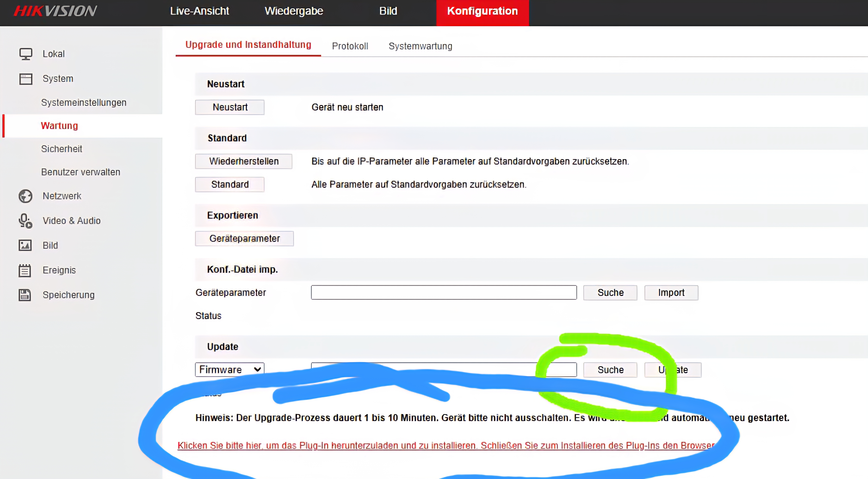
Task: Click the System window icon in sidebar
Action: (x=26, y=79)
